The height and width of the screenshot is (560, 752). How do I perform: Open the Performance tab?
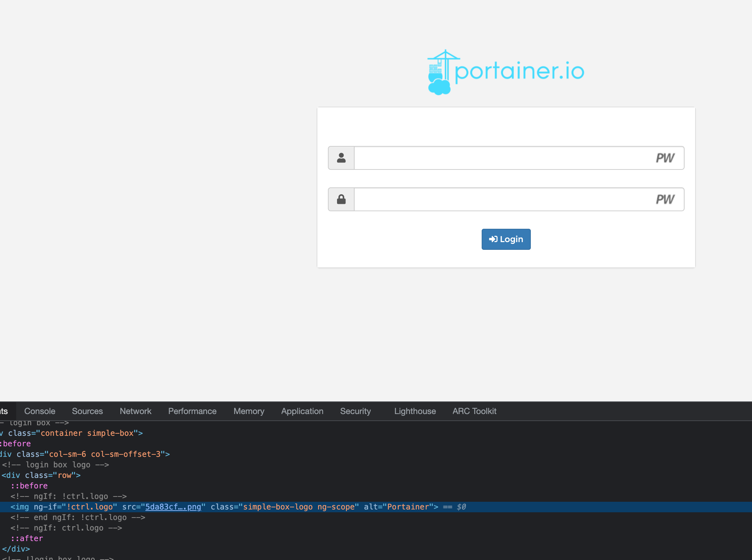pyautogui.click(x=192, y=411)
